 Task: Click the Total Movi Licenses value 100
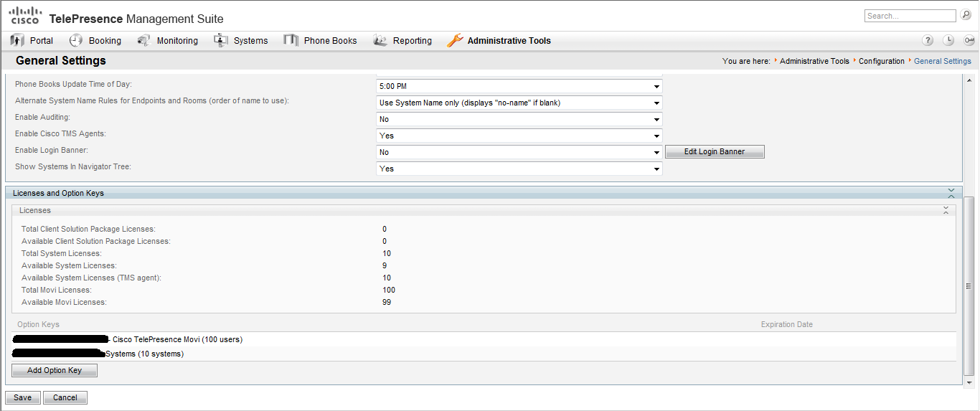(x=389, y=290)
